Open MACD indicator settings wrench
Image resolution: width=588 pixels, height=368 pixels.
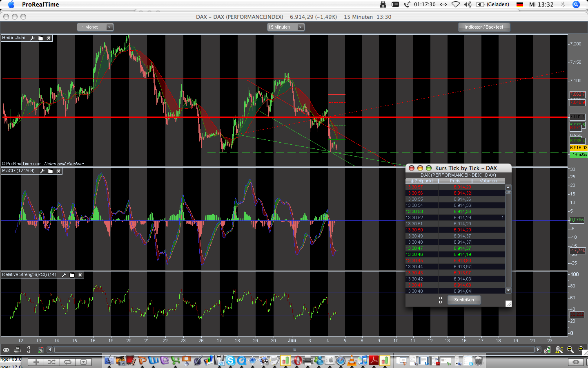pos(42,171)
